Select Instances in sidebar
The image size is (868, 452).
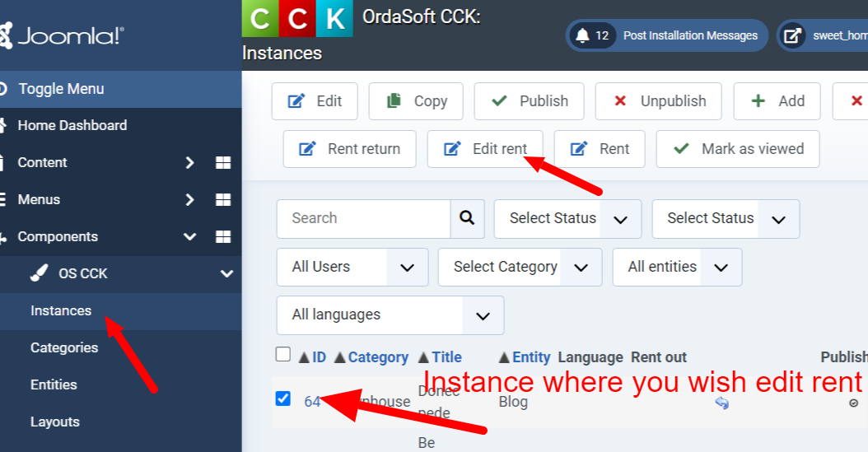pos(61,311)
